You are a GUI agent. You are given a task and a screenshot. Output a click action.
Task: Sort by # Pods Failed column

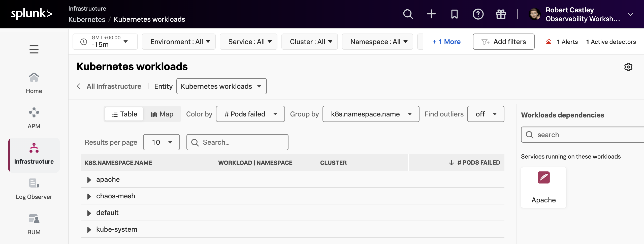[x=478, y=163]
